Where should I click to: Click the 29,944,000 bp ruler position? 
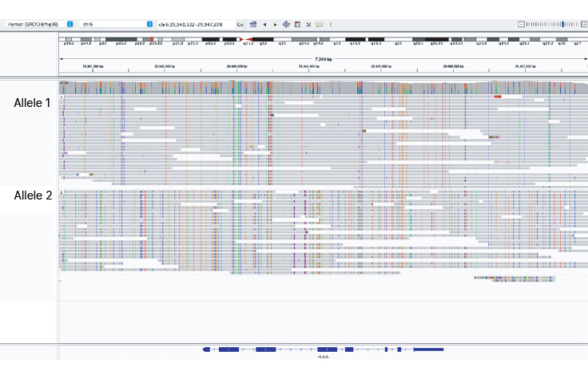point(309,67)
